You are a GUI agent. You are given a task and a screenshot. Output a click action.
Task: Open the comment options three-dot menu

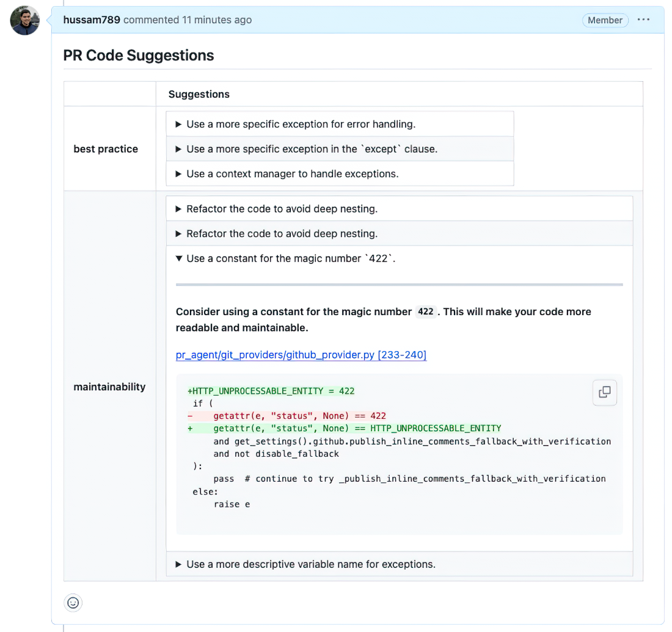[643, 20]
